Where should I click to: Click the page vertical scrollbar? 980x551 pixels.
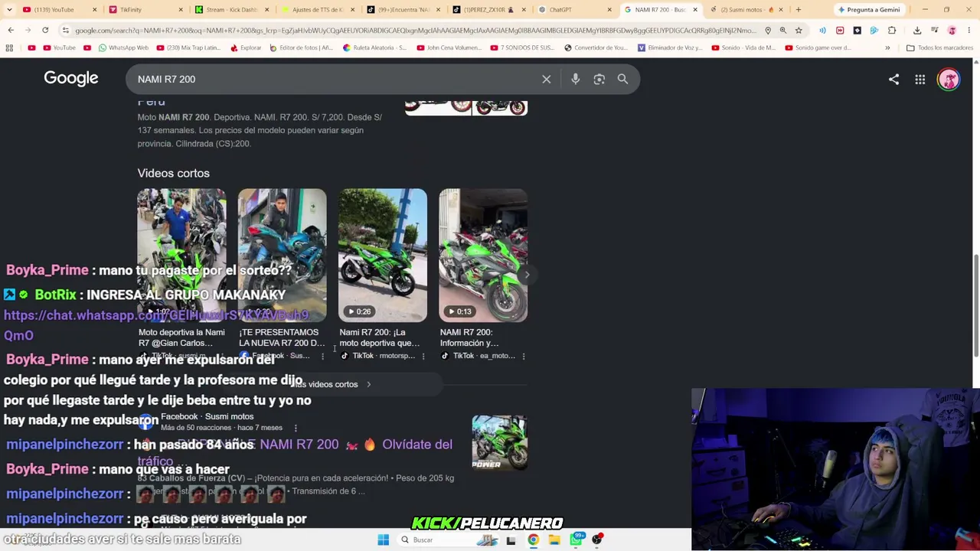975,306
